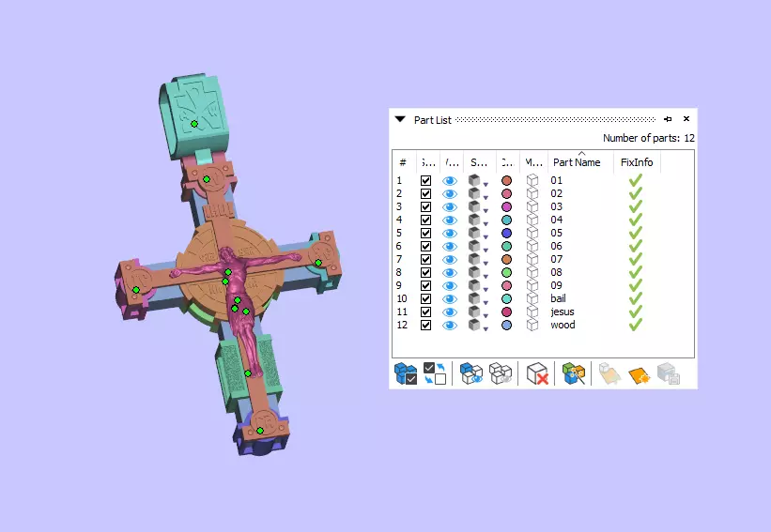Open shading dropdown arrow for part 06
Image resolution: width=771 pixels, height=532 pixels.
coord(486,250)
